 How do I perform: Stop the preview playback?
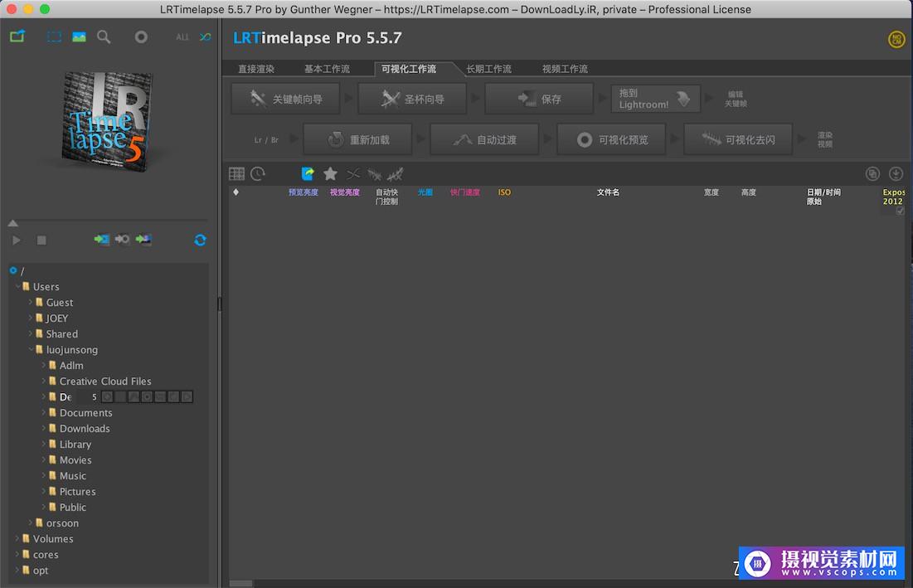(41, 240)
